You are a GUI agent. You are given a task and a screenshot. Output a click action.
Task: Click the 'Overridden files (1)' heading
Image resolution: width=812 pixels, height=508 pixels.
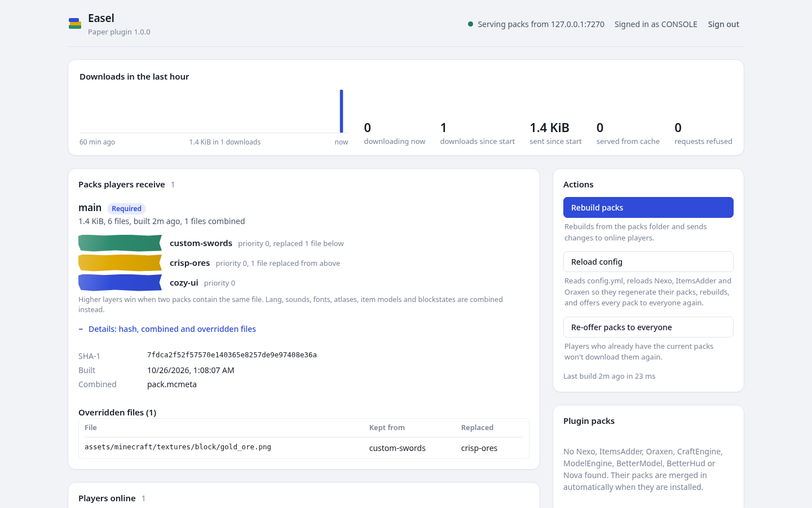pos(117,413)
